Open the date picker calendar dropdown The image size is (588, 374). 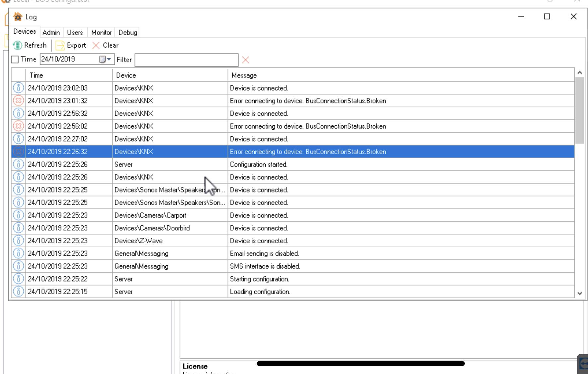click(105, 60)
